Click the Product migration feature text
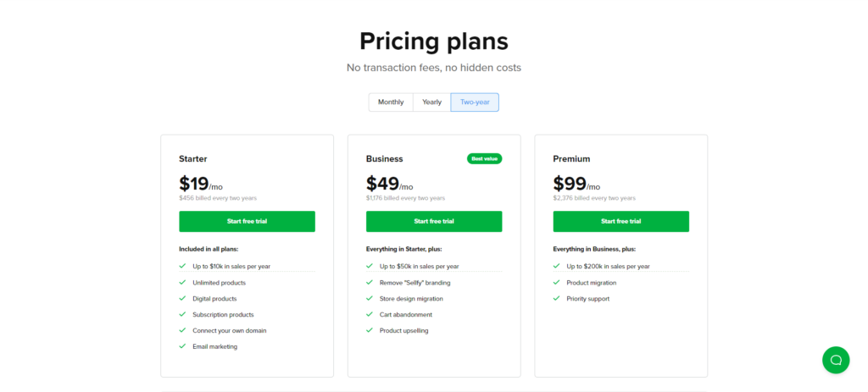Viewport: 868px width, 392px height. coord(591,283)
